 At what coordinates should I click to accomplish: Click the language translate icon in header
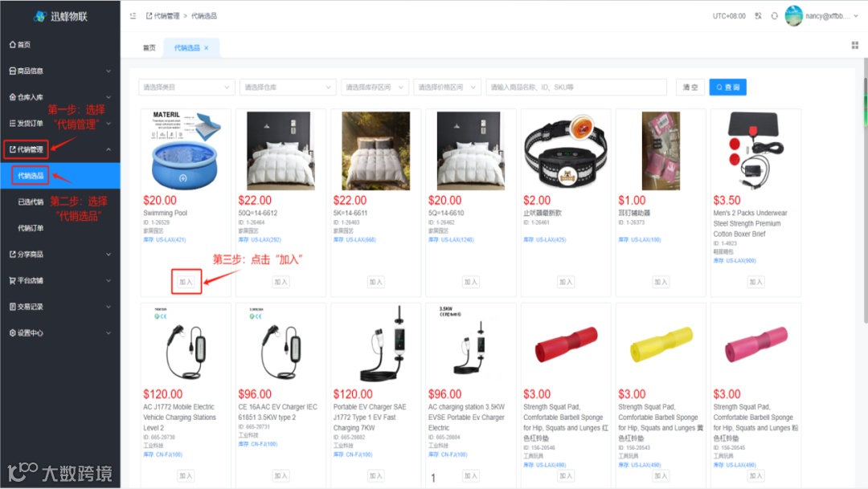pos(759,16)
